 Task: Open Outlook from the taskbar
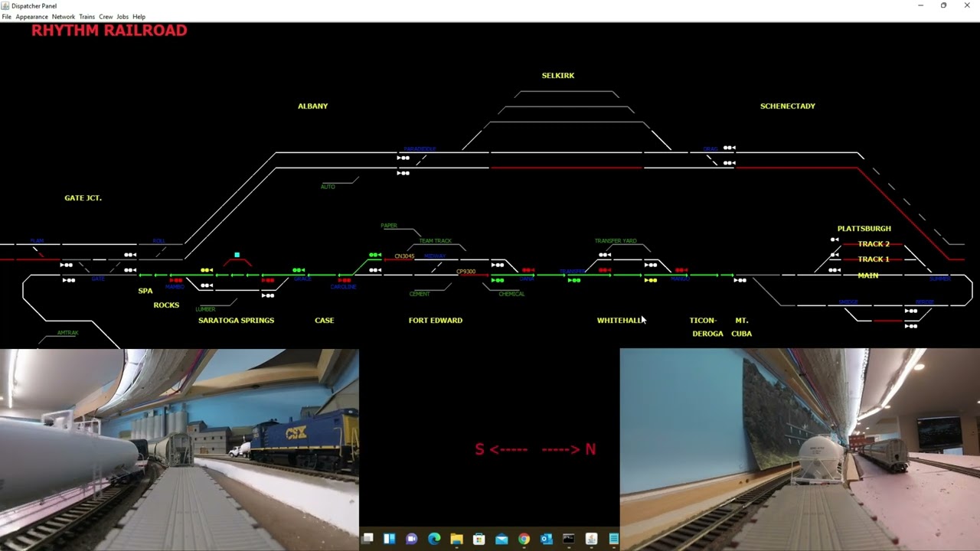pos(546,539)
